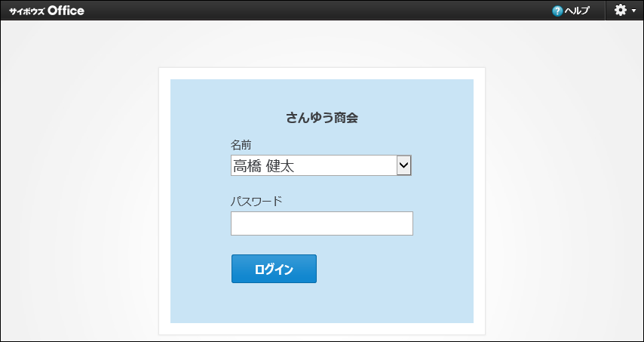Click the divider between ヘルプ and gear
This screenshot has height=342, width=644.
[x=604, y=11]
